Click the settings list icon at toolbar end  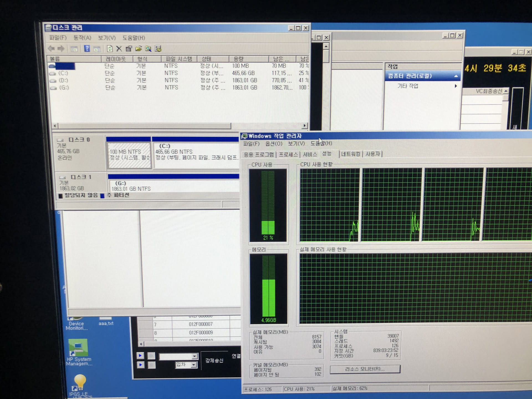[x=158, y=49]
